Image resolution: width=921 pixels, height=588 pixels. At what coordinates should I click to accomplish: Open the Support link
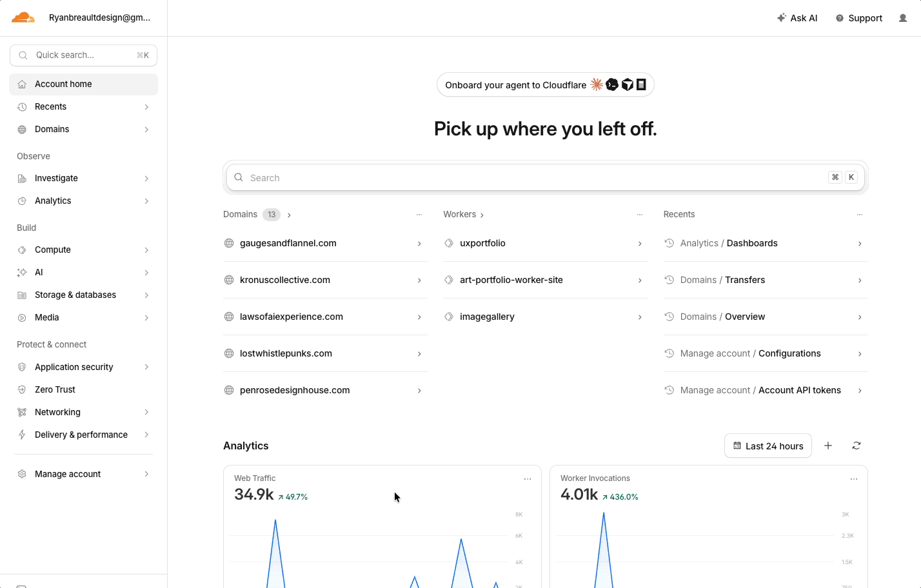point(859,18)
